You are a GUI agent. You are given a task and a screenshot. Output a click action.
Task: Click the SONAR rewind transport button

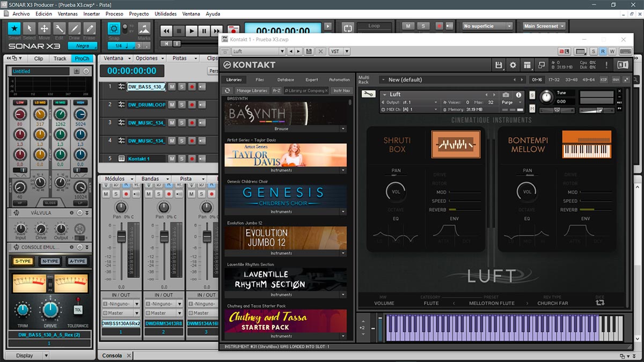click(x=167, y=31)
